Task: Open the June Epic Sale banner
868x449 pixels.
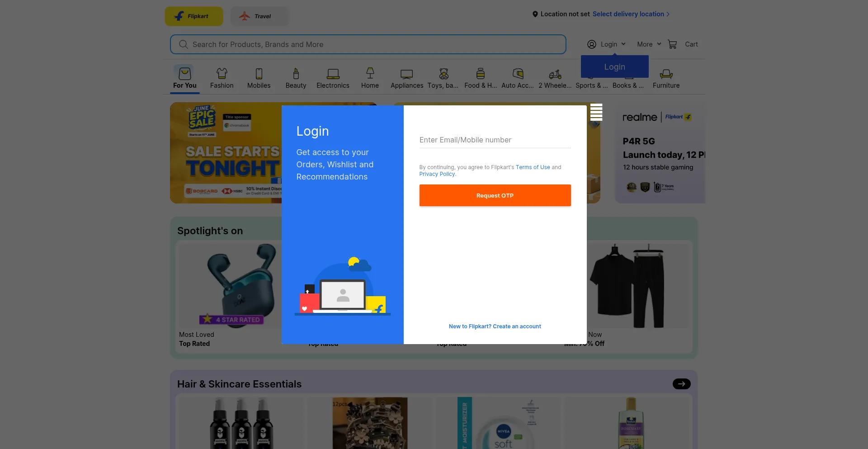Action: [226, 153]
